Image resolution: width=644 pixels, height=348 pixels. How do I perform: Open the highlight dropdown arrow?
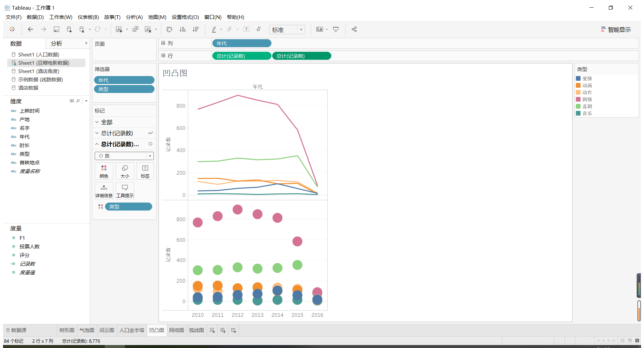[221, 30]
